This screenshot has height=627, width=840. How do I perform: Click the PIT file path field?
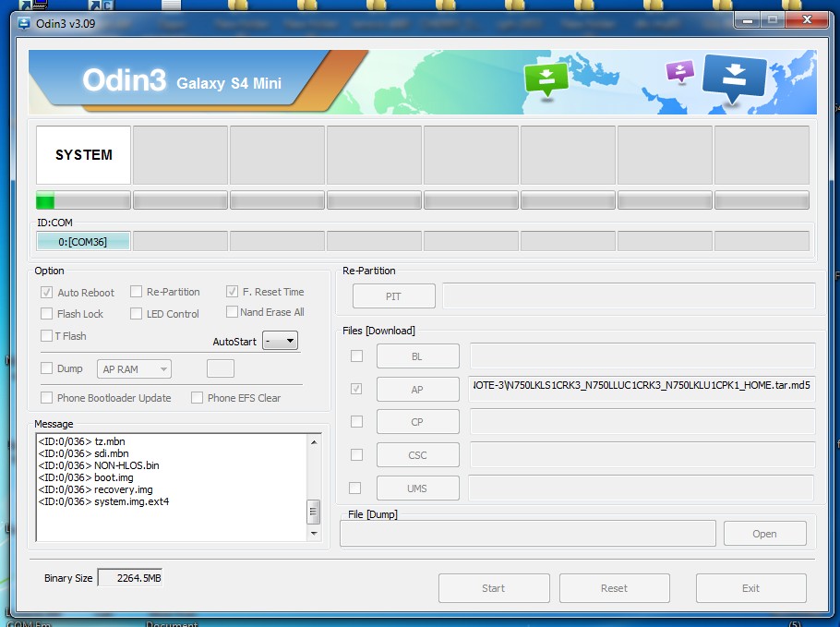click(630, 295)
